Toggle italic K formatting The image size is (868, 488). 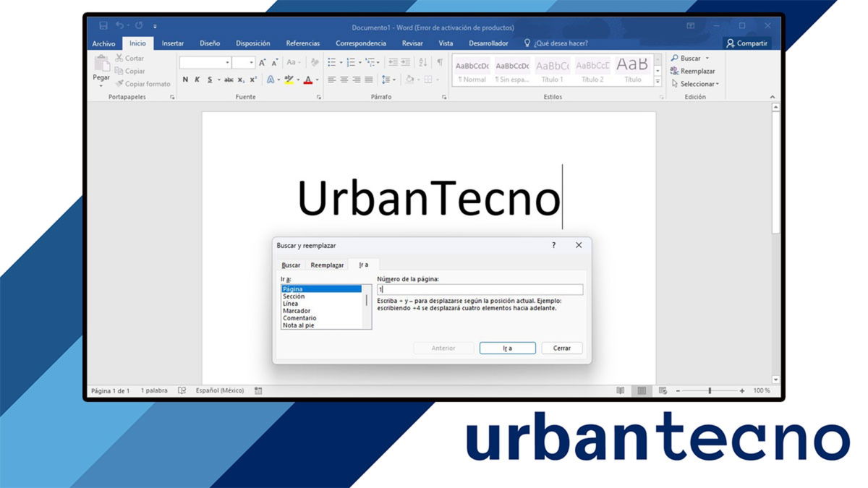pos(197,80)
